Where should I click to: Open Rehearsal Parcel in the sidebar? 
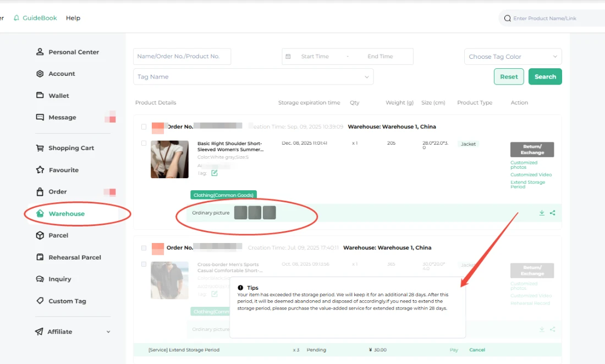click(x=74, y=257)
